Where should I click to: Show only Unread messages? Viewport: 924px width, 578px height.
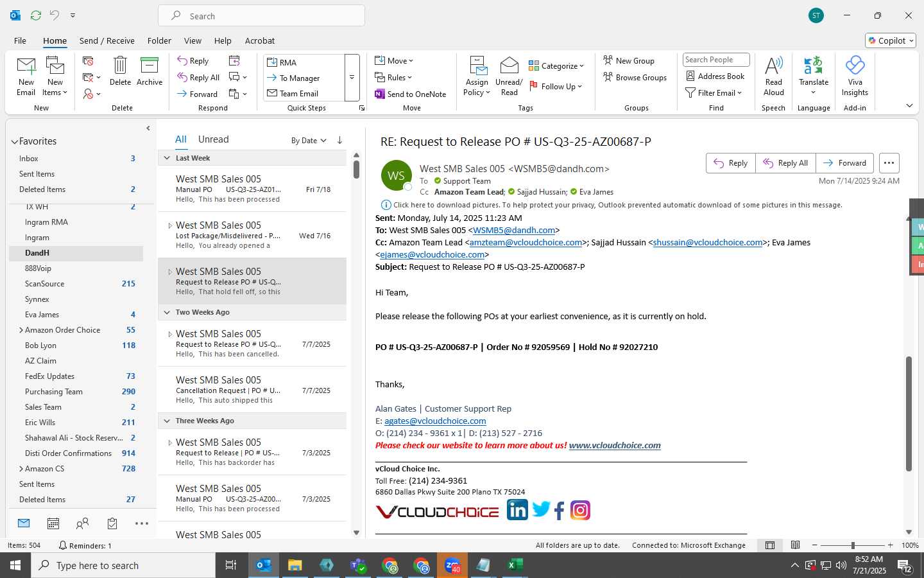(213, 139)
